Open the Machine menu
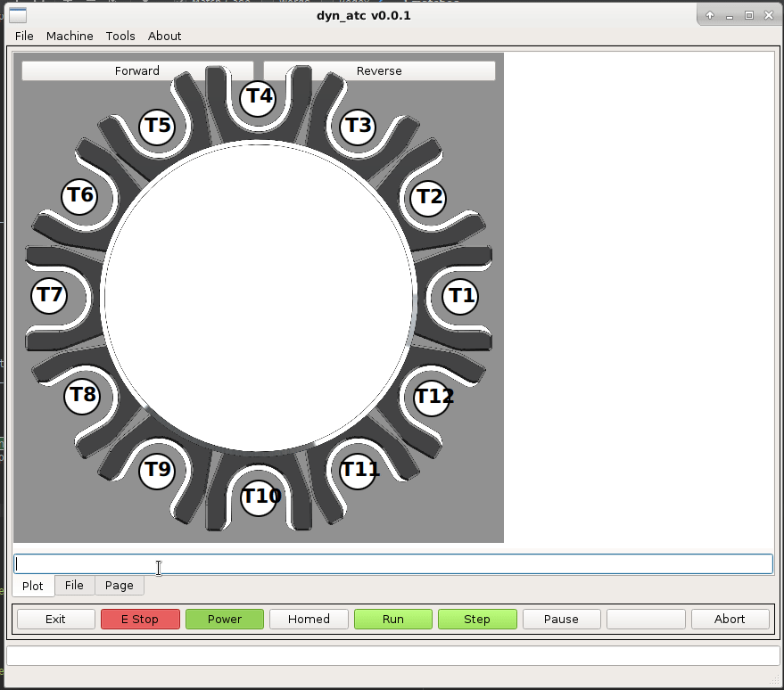Screen dimensions: 784x690 (70, 36)
